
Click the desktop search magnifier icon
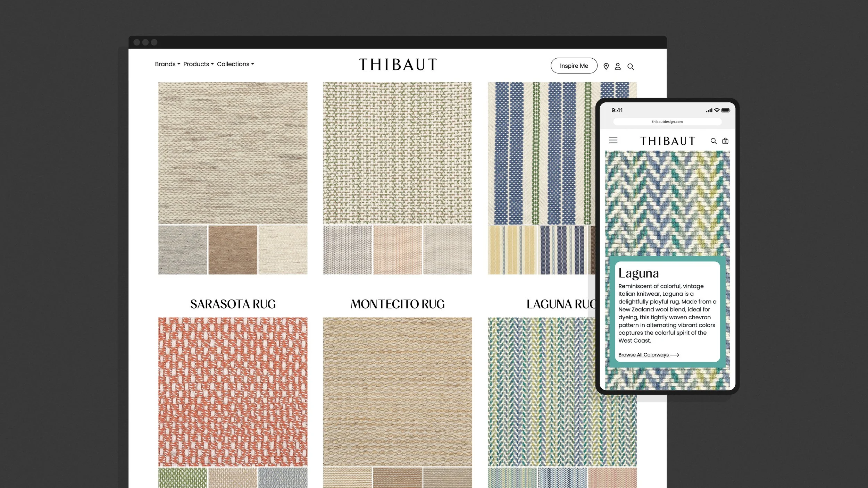point(631,66)
